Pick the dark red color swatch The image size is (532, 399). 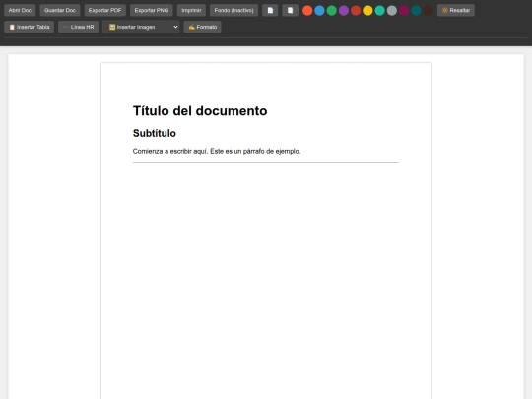click(356, 11)
